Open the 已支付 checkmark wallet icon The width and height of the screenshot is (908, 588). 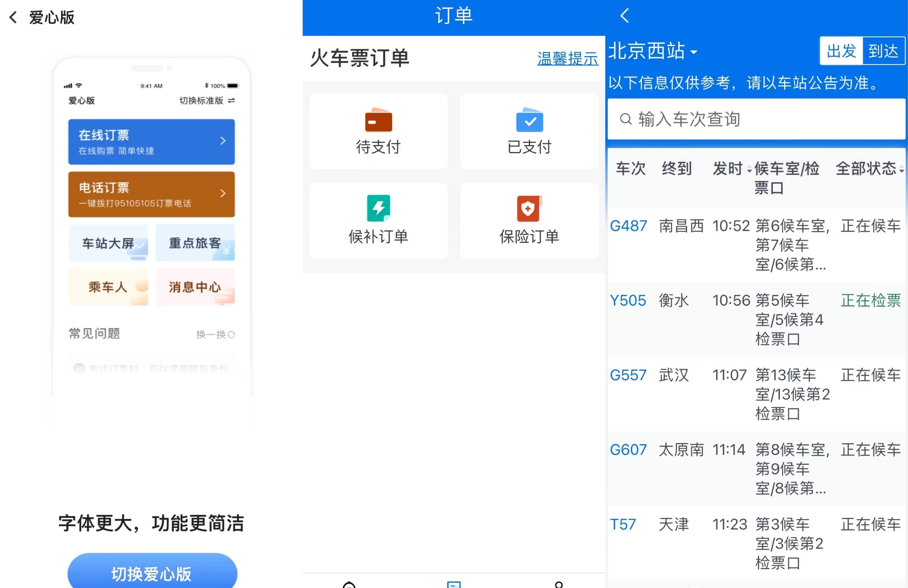click(529, 120)
